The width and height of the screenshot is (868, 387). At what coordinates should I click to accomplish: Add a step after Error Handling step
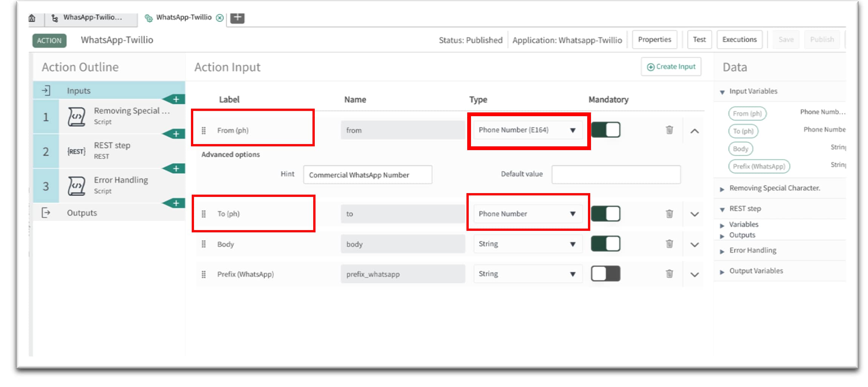(175, 203)
